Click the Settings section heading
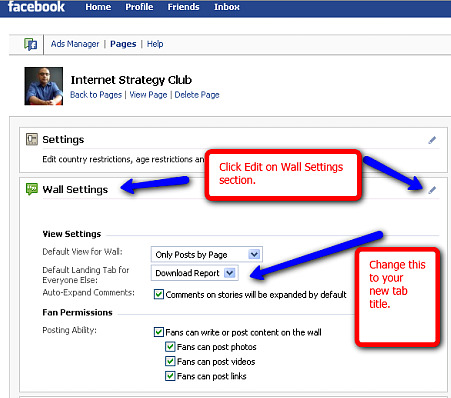451x398 pixels. [x=63, y=139]
